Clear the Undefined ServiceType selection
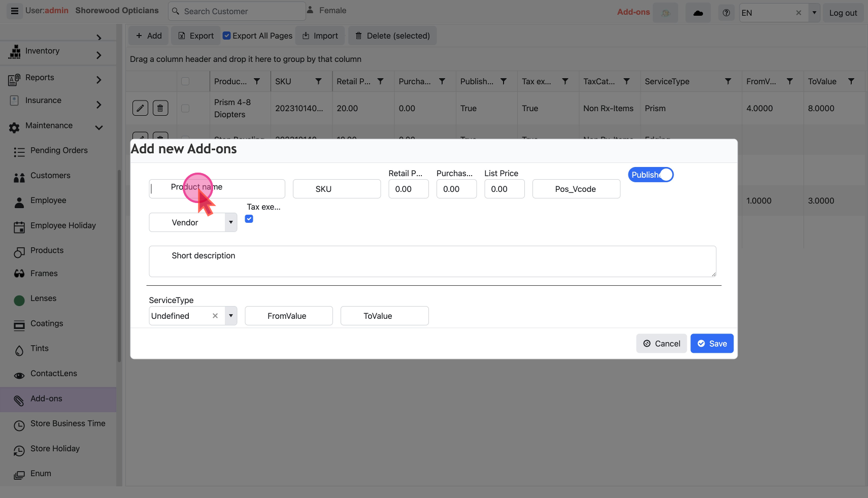This screenshot has height=498, width=868. (x=215, y=316)
